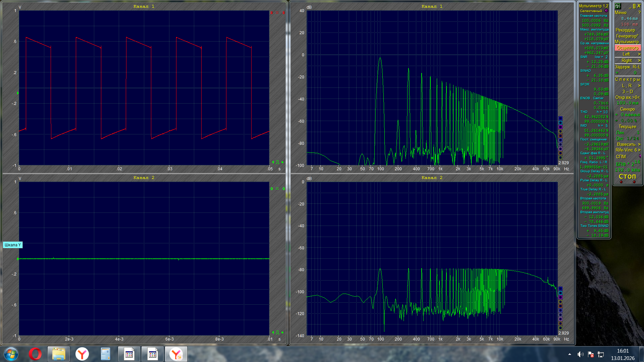Screen dimensions: 644x362
Task: Click the oscilloscope app icon in control panel
Action: point(618,6)
